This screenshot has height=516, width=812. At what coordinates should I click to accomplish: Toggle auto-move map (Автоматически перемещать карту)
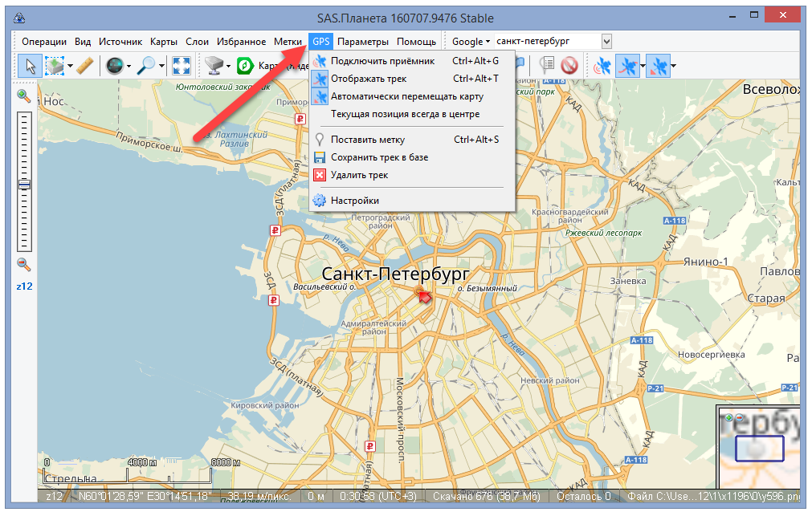406,96
